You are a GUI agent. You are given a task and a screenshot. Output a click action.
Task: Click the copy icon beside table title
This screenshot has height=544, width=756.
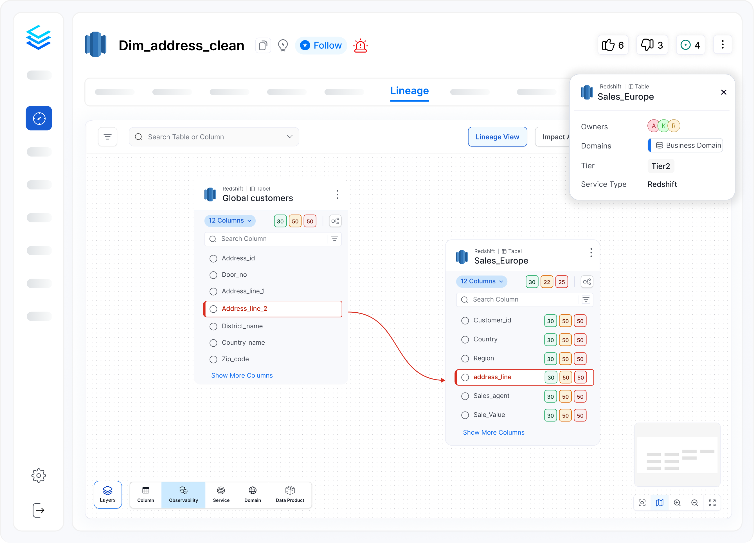[x=263, y=45]
